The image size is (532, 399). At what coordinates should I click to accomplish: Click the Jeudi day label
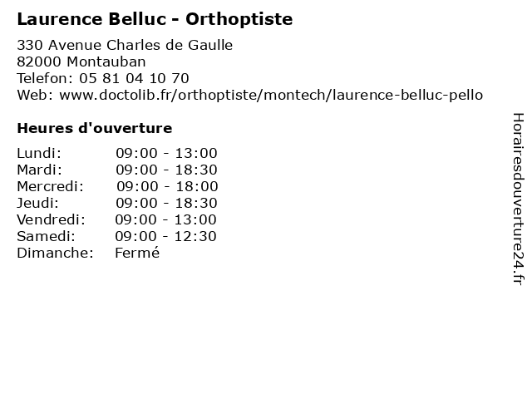click(37, 203)
